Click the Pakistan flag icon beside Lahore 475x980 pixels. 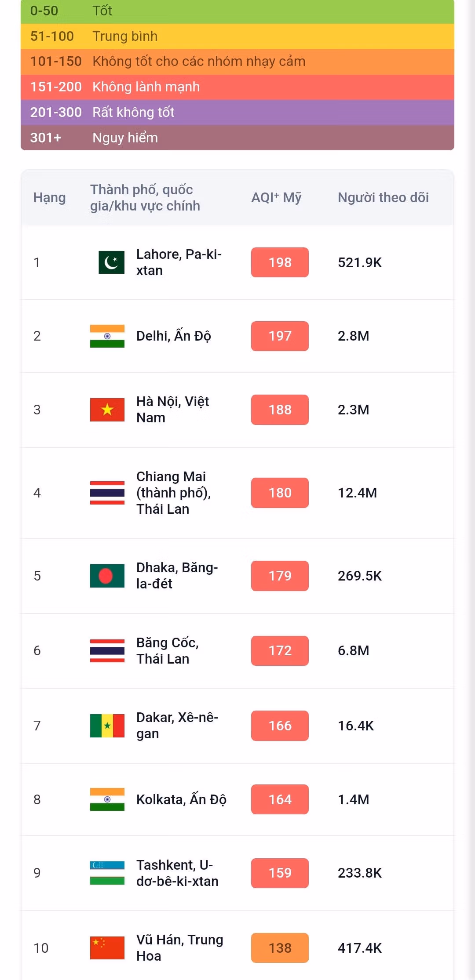coord(111,262)
